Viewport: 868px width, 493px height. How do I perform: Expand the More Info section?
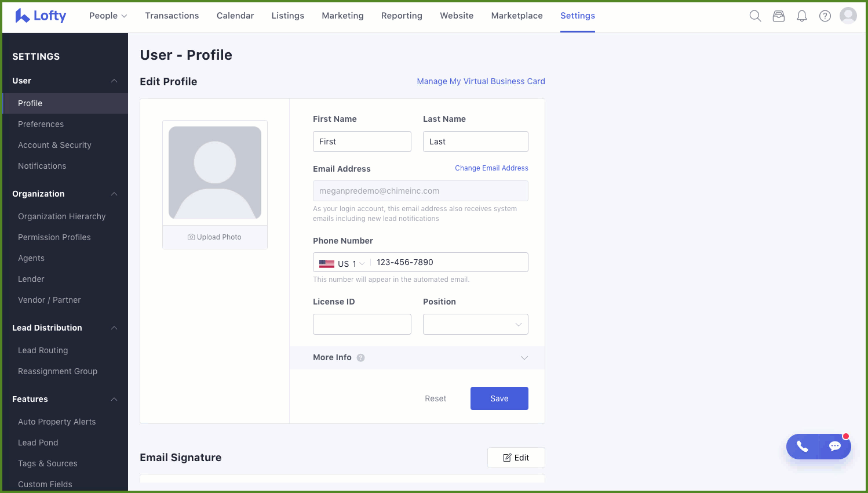[524, 358]
